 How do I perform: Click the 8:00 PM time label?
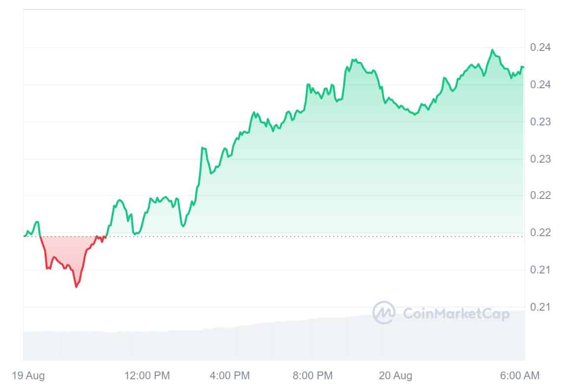(x=313, y=376)
